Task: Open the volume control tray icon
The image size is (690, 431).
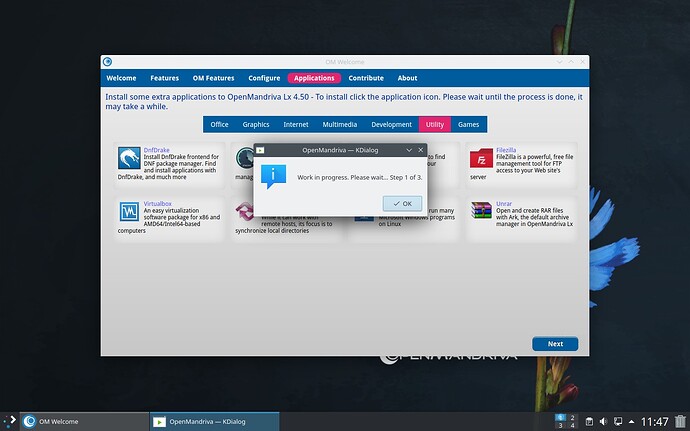Action: [603, 422]
